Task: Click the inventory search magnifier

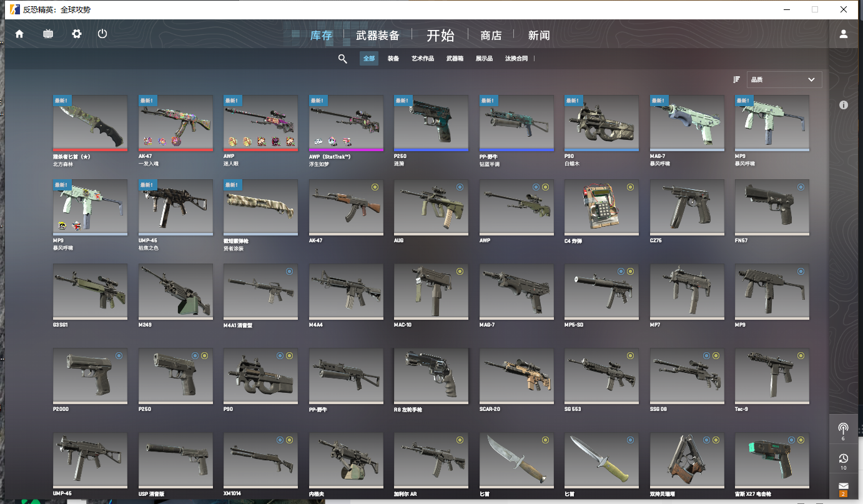Action: point(342,59)
